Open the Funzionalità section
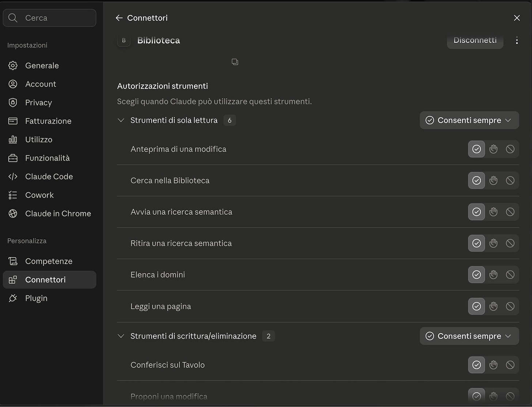 click(49, 158)
